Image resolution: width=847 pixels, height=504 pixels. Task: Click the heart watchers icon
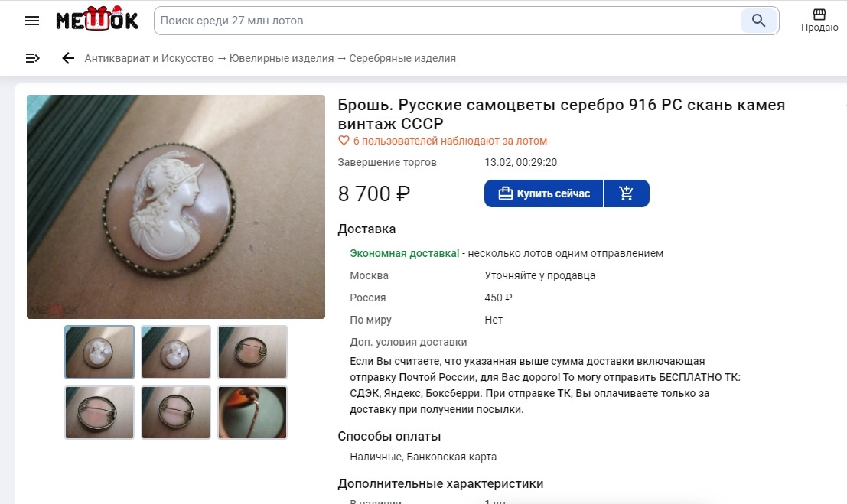coord(344,141)
